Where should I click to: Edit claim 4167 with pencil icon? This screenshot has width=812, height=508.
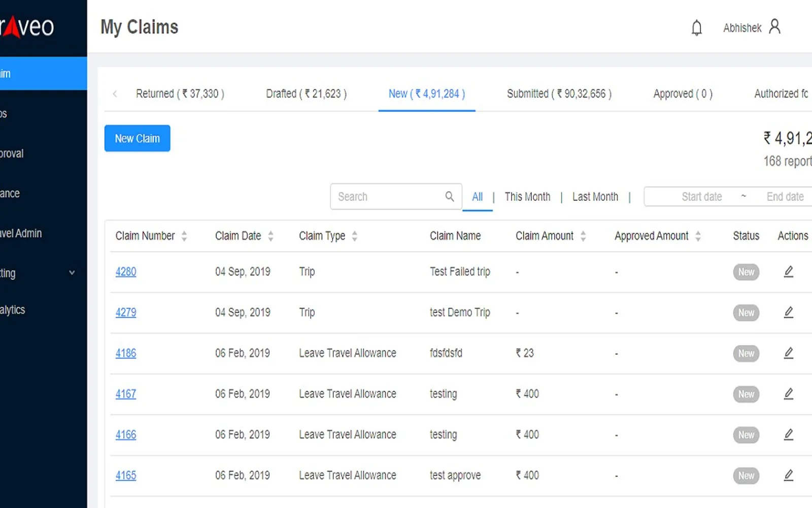coord(788,394)
